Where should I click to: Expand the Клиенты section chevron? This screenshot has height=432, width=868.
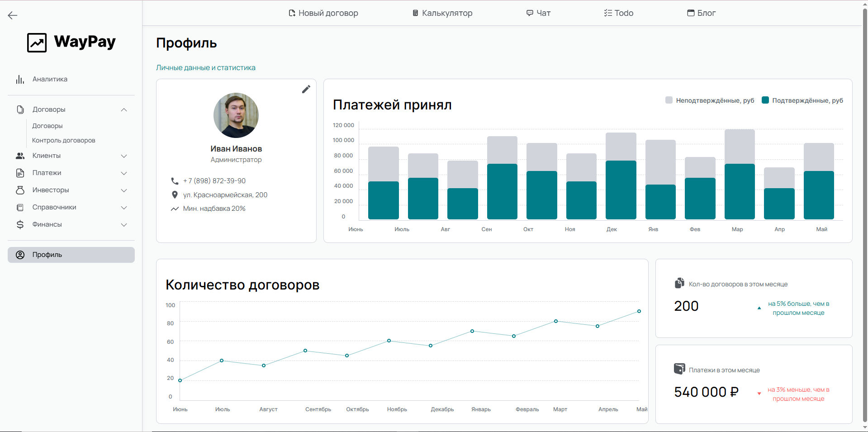pyautogui.click(x=124, y=156)
